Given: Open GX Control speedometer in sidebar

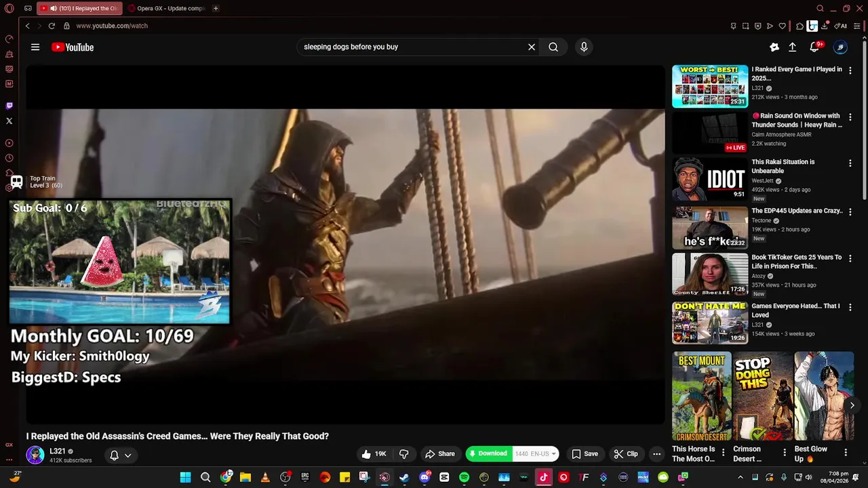Looking at the screenshot, I should tap(9, 39).
